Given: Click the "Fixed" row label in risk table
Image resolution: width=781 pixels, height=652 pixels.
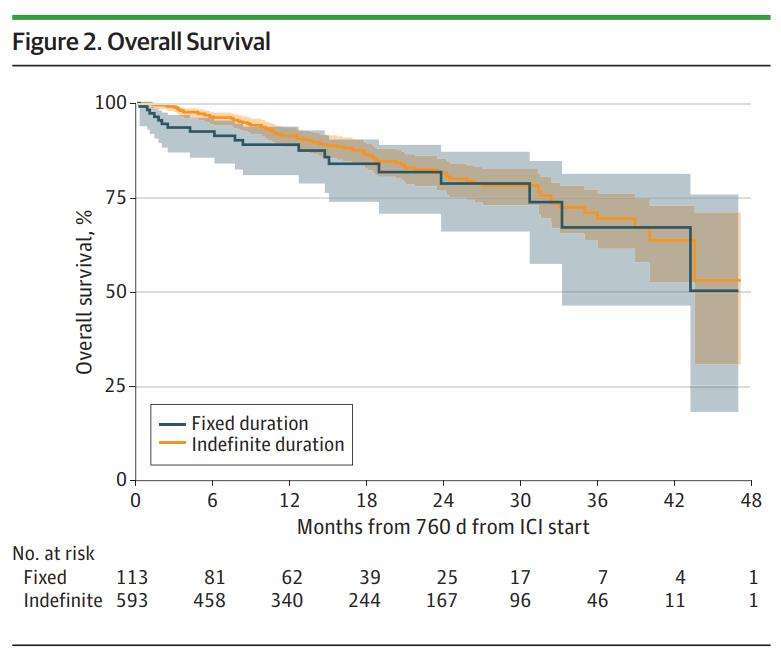Looking at the screenshot, I should coord(45,577).
